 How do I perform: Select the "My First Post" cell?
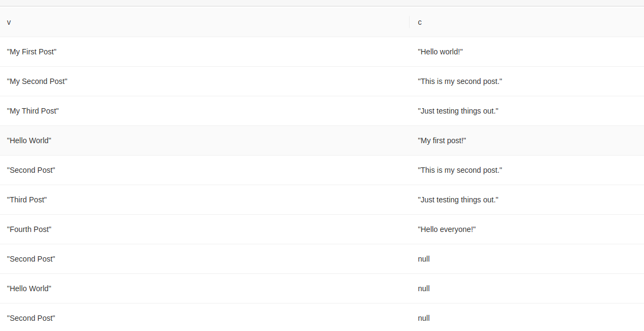[32, 52]
